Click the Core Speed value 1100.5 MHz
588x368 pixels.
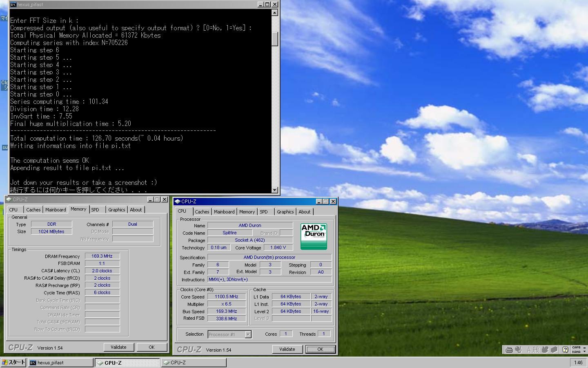coord(227,296)
